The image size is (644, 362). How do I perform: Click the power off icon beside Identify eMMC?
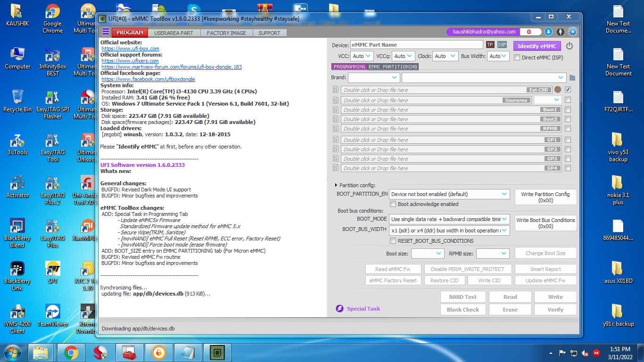tap(570, 46)
